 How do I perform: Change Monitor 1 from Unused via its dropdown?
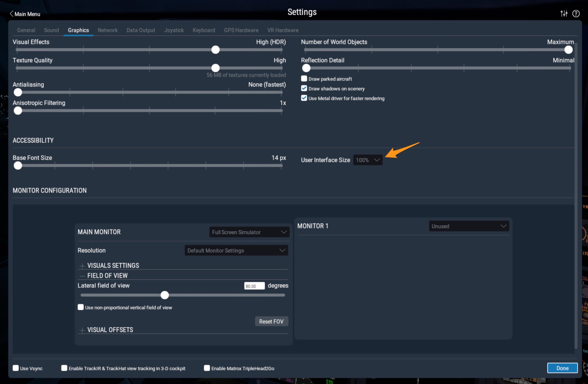point(469,226)
